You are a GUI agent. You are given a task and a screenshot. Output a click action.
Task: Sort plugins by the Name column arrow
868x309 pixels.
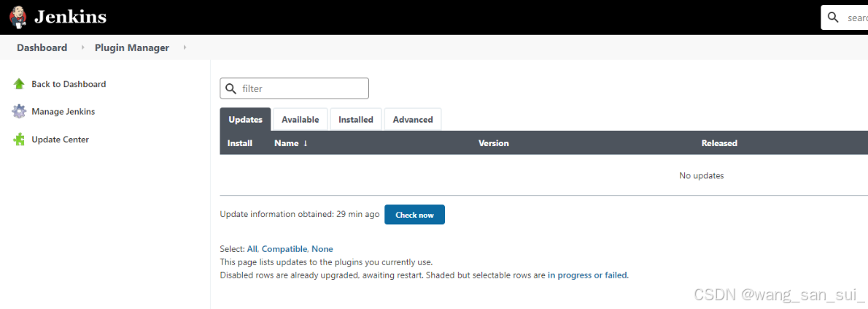(305, 143)
